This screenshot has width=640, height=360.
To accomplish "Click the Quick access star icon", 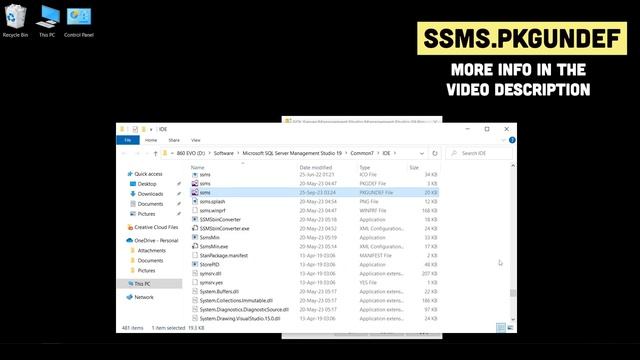I will click(130, 174).
